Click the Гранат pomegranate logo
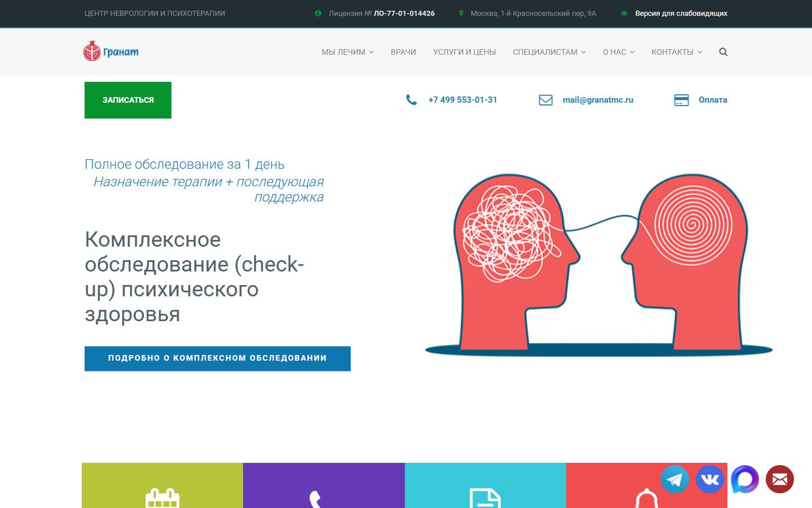 tap(111, 51)
